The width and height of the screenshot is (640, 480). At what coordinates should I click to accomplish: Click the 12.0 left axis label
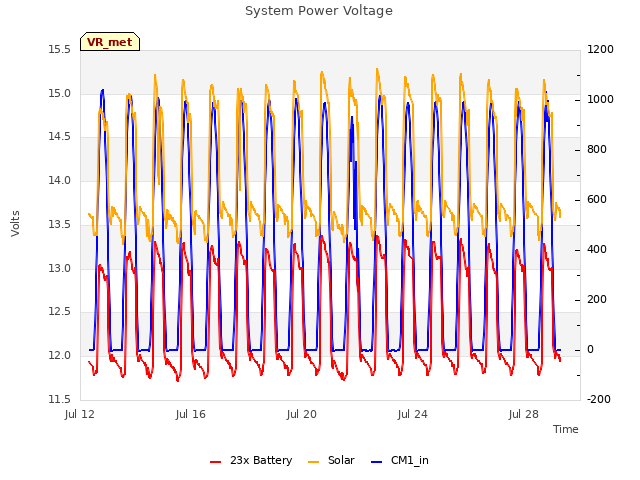tap(59, 356)
